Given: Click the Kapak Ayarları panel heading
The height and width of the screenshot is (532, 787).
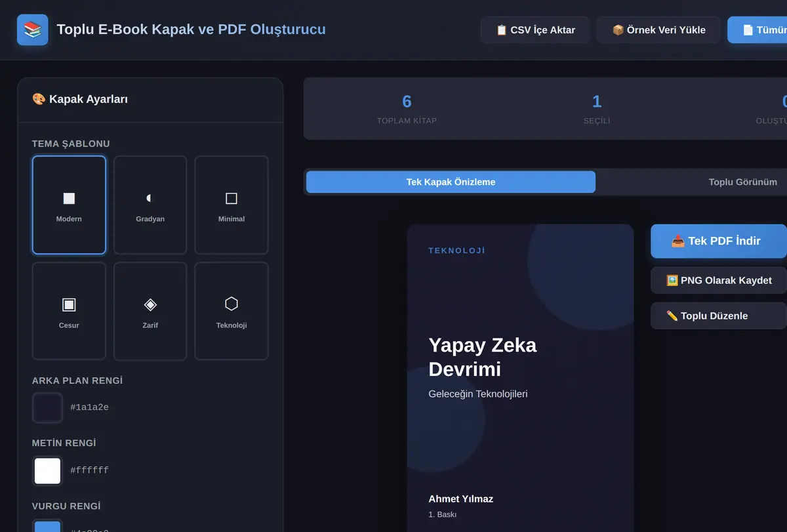Looking at the screenshot, I should click(x=80, y=99).
